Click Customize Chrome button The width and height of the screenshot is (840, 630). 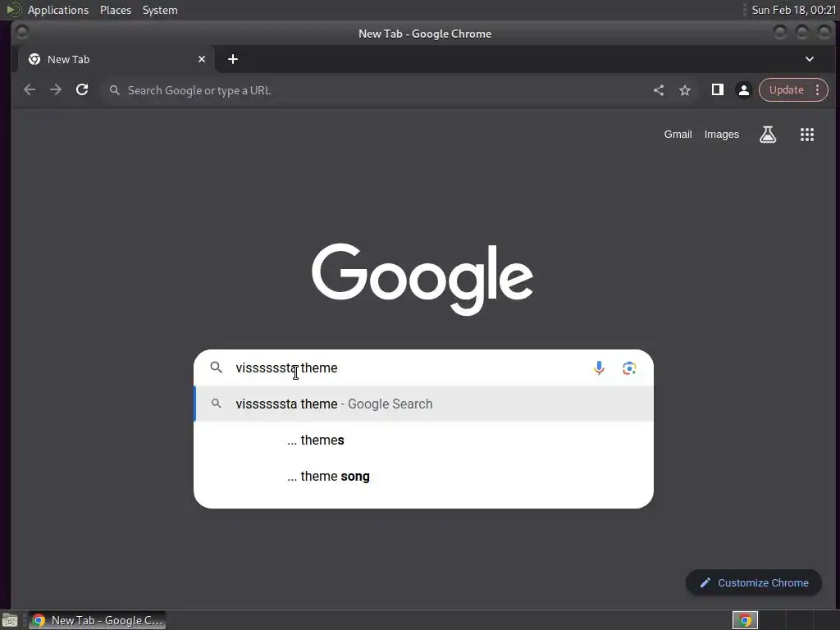[753, 583]
